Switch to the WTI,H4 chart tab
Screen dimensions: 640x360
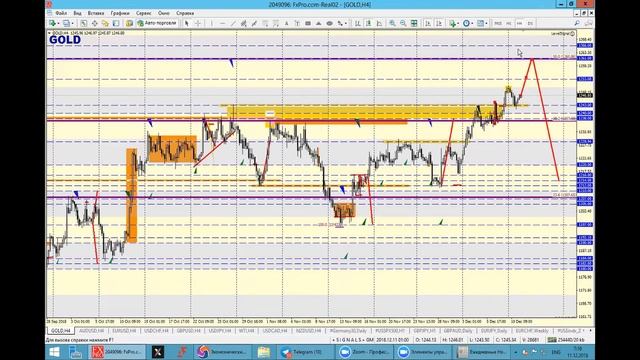[x=247, y=331]
